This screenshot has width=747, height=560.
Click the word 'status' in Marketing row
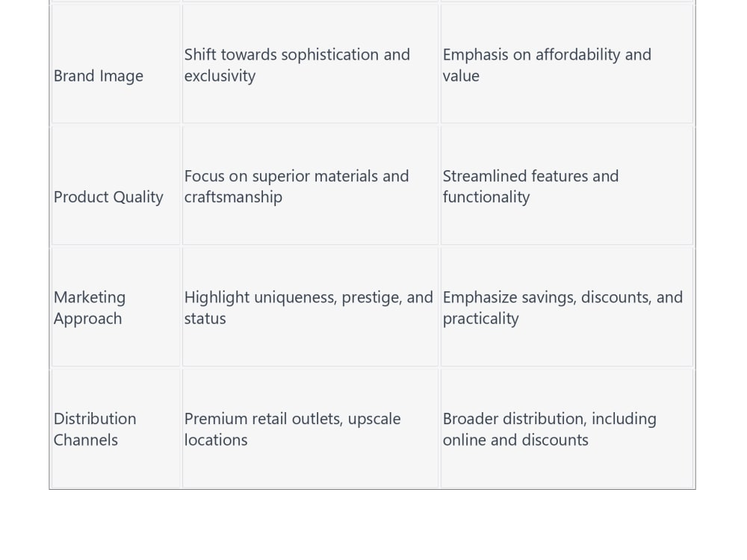(205, 319)
